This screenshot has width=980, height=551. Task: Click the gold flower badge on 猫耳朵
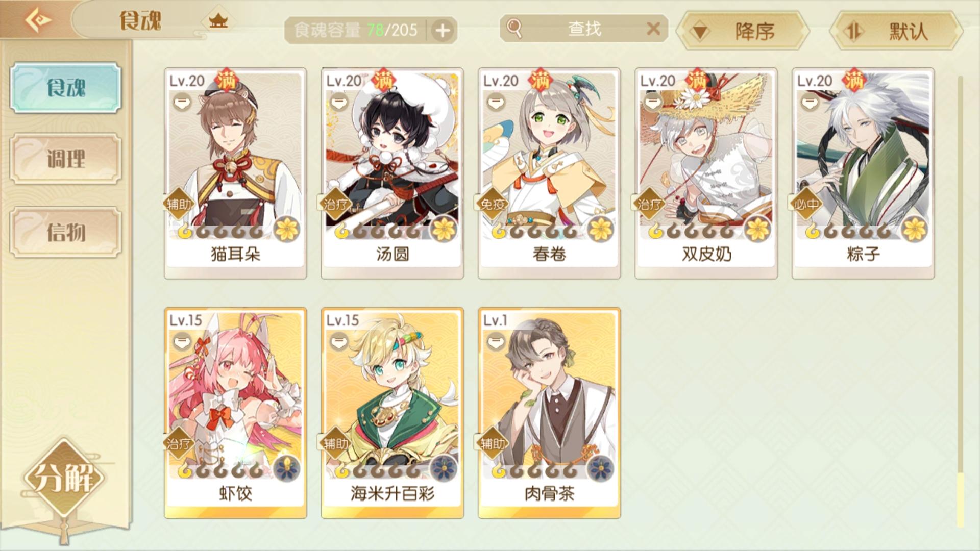[x=287, y=229]
